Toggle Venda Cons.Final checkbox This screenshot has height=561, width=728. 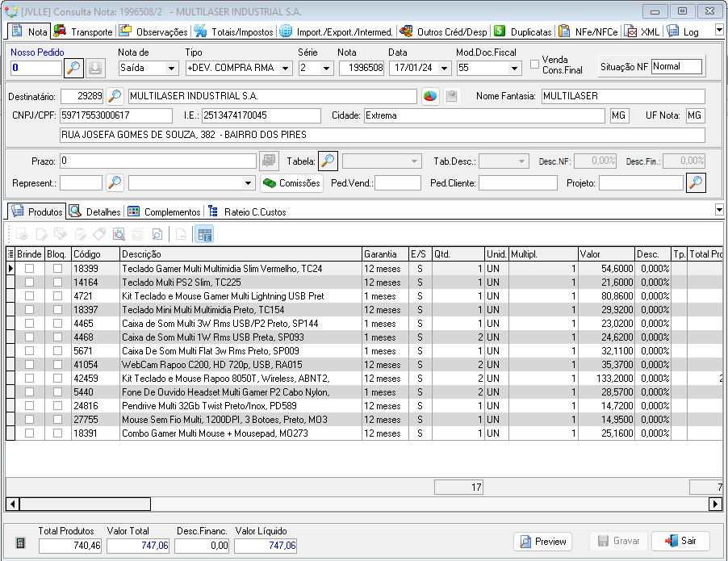pyautogui.click(x=535, y=64)
